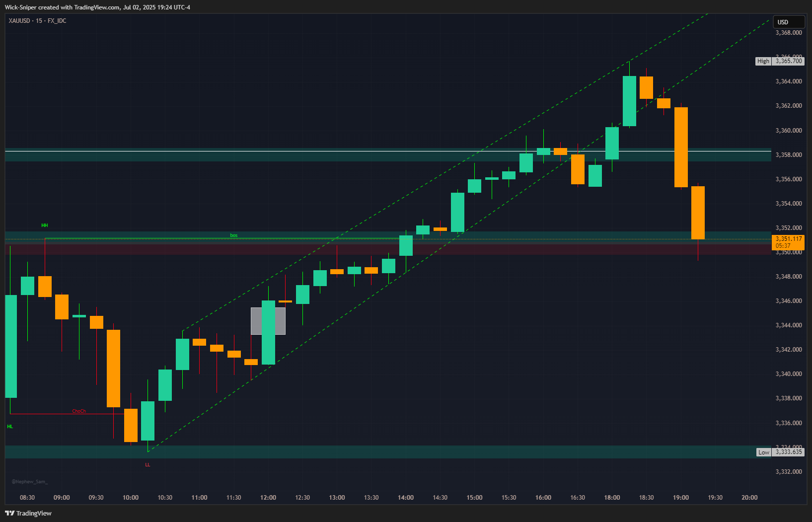Click the 09:00 time axis label
This screenshot has width=812, height=522.
coord(62,498)
